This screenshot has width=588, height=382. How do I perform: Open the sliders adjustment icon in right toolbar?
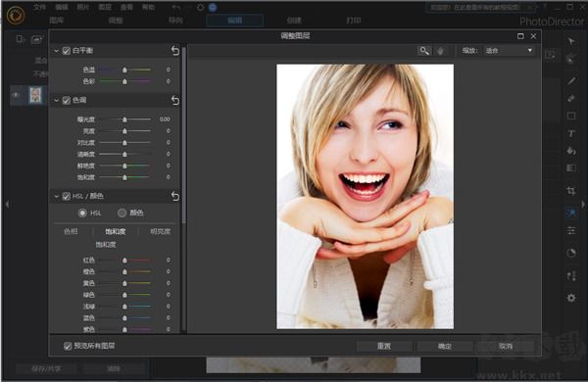pyautogui.click(x=571, y=230)
